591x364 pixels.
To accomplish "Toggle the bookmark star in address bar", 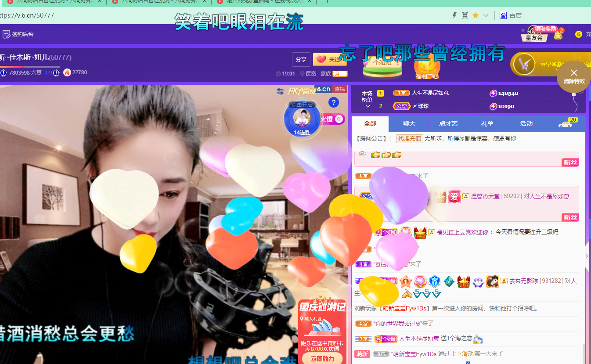I will pyautogui.click(x=476, y=15).
